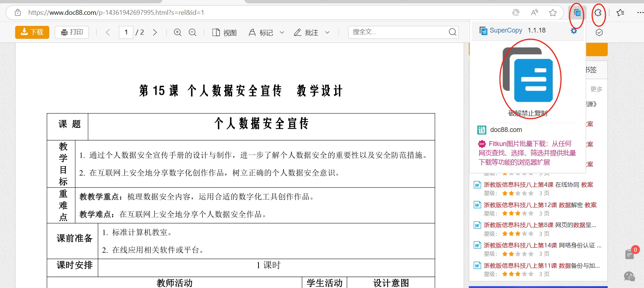The image size is (644, 288).
Task: Click the 打印 print button
Action: click(x=72, y=32)
